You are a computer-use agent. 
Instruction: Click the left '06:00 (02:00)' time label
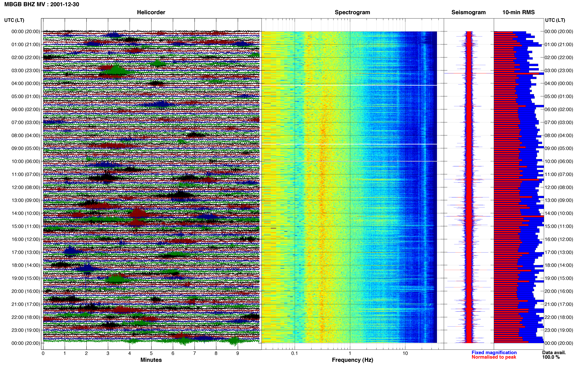click(26, 109)
